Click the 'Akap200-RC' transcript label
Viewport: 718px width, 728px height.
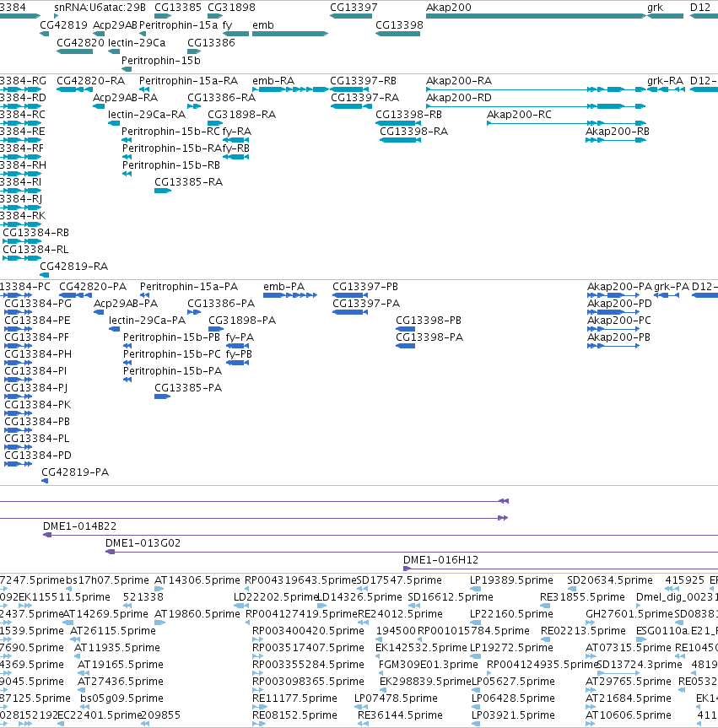click(x=519, y=115)
